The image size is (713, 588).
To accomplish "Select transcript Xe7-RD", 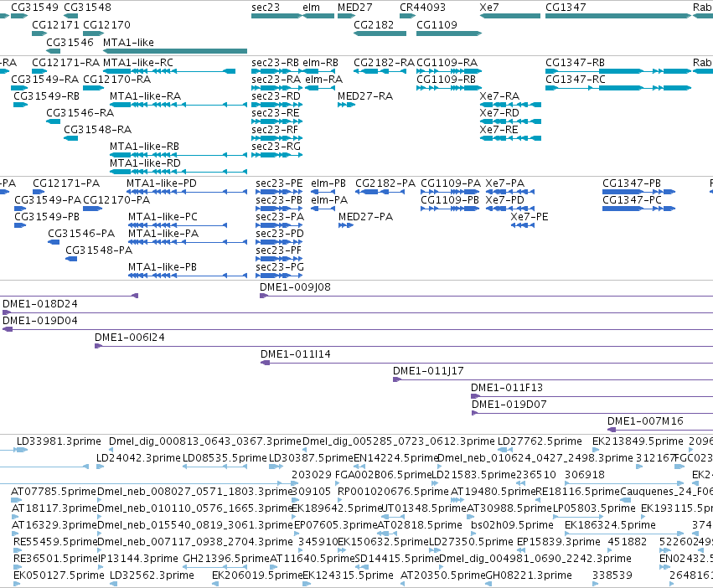I will pyautogui.click(x=510, y=121).
